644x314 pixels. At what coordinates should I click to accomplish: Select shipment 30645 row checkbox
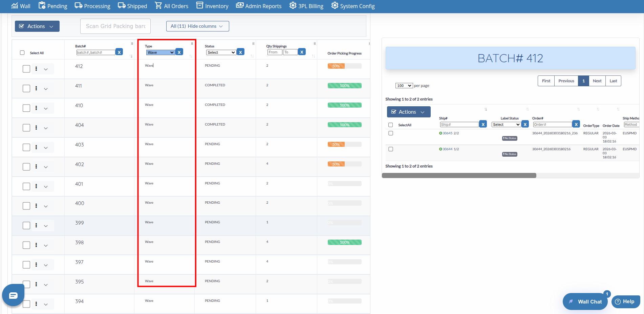click(x=391, y=133)
